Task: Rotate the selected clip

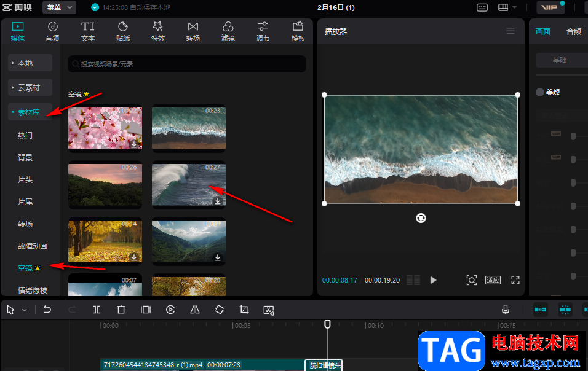Action: point(220,310)
